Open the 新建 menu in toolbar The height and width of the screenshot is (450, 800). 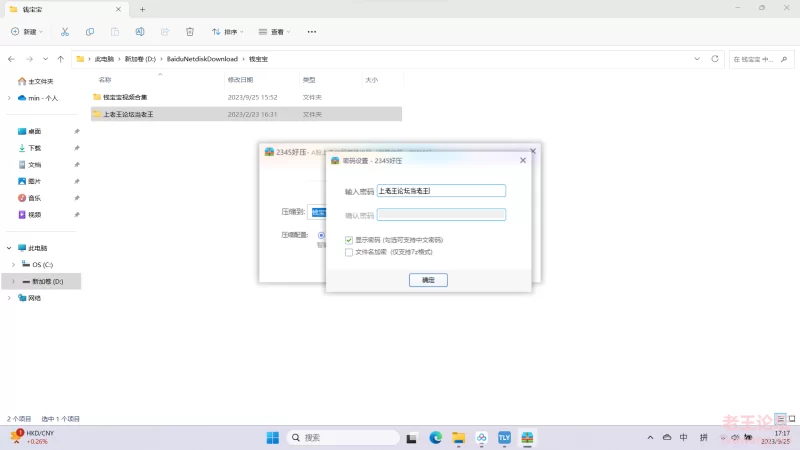click(x=28, y=32)
